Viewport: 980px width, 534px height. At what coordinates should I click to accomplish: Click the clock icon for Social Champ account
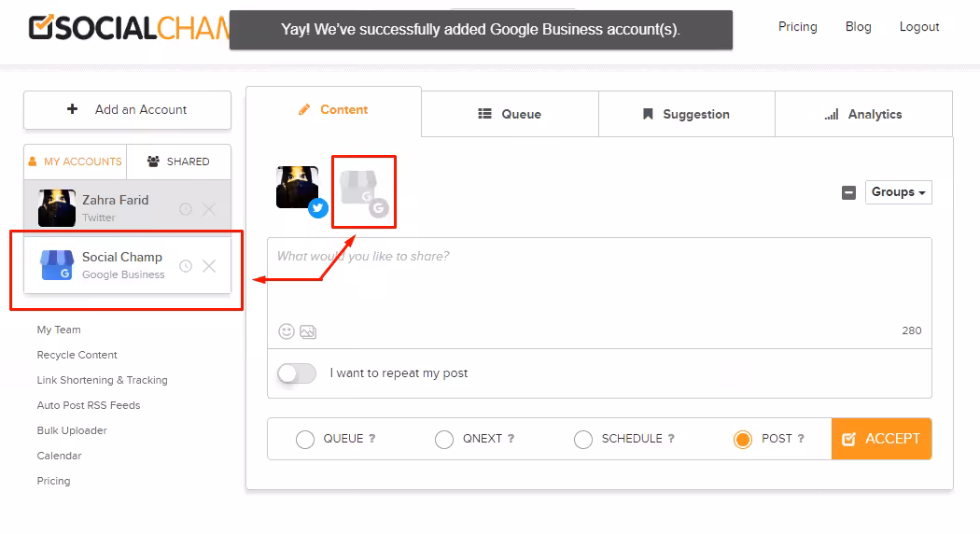[186, 266]
